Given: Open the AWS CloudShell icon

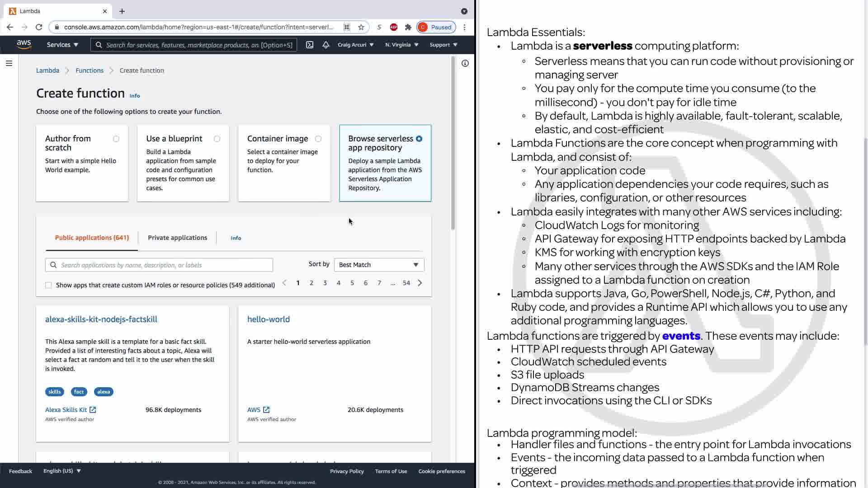Looking at the screenshot, I should [310, 45].
